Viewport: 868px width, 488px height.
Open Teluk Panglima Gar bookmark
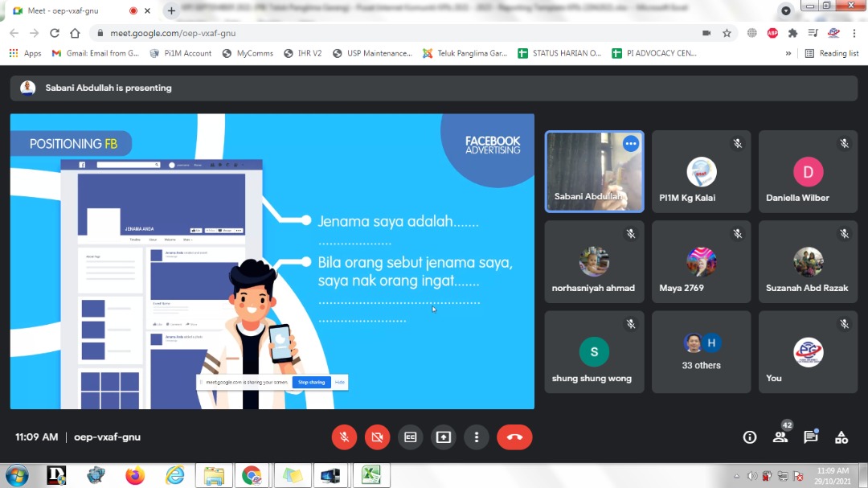[465, 53]
